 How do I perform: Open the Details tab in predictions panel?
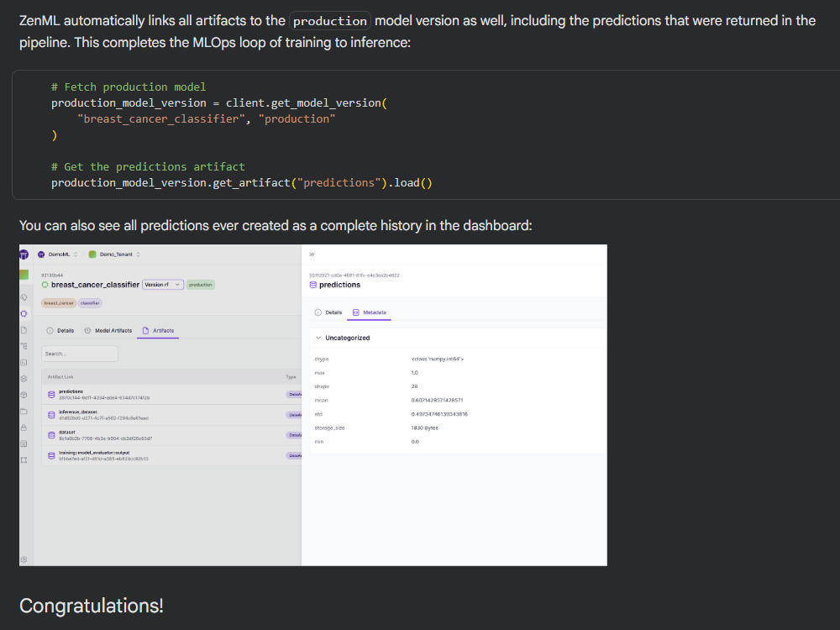328,312
